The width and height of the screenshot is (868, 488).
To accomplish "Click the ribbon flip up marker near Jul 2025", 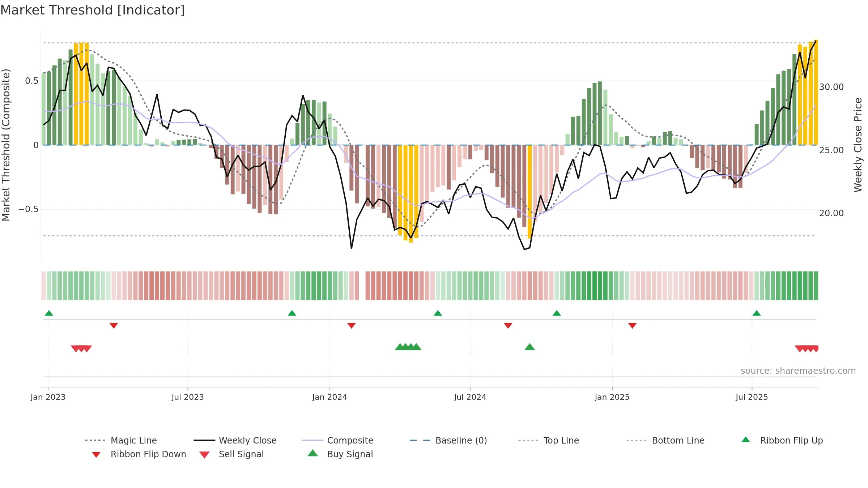I will pyautogui.click(x=757, y=313).
